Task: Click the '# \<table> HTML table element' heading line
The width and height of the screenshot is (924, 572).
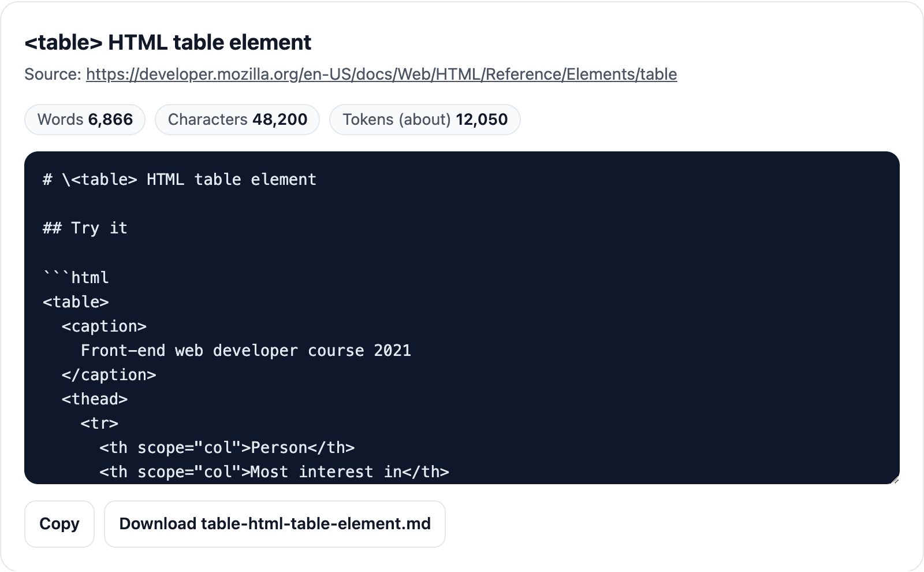Action: click(180, 180)
